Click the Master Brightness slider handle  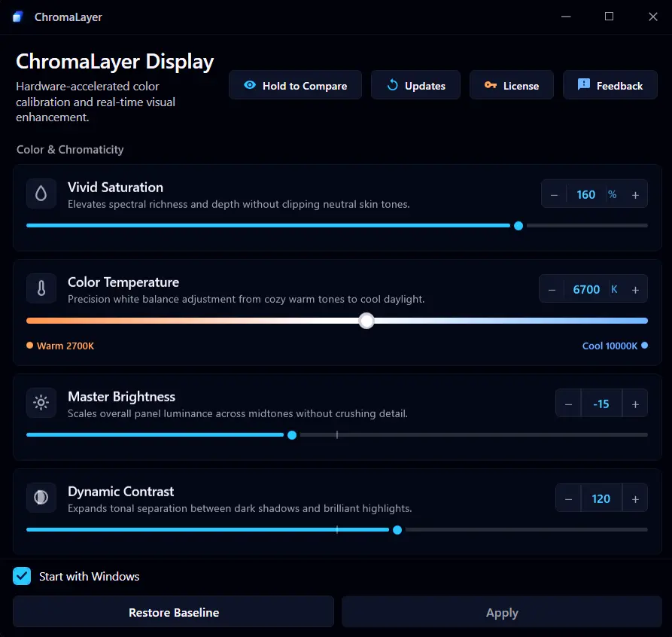click(x=292, y=435)
